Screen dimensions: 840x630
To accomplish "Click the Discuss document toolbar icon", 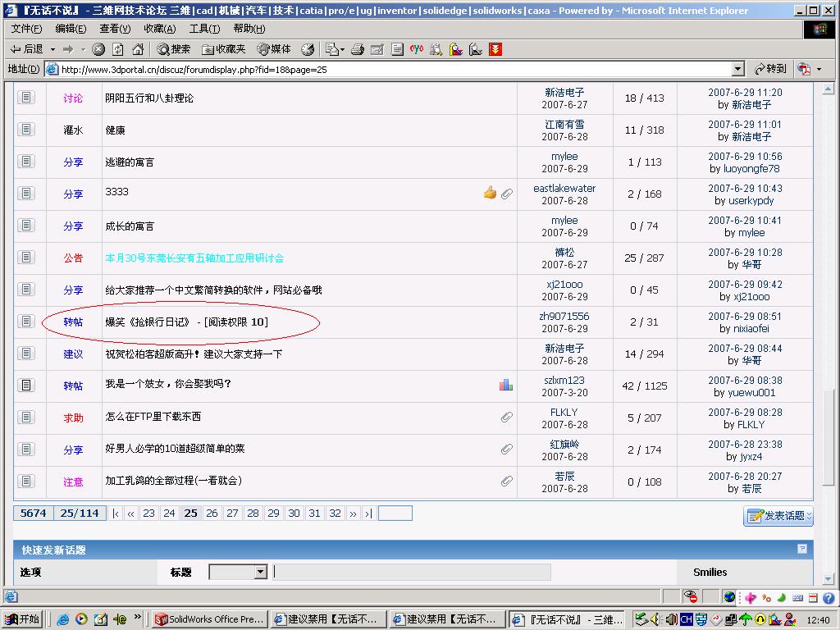I will 397,49.
